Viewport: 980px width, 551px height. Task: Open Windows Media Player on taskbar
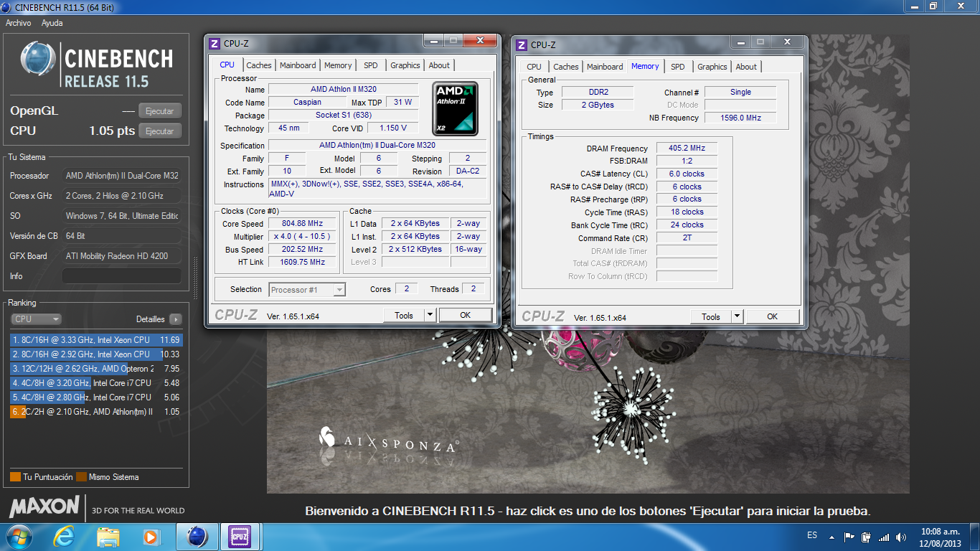pos(151,537)
